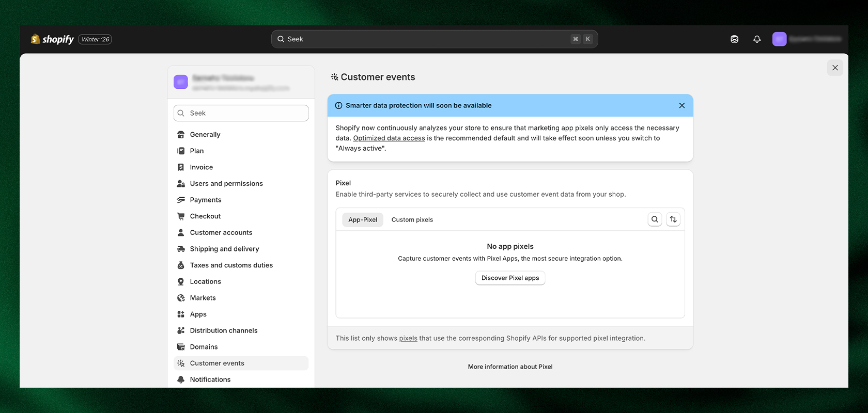Open the pixels link in footer note
This screenshot has height=413, width=868.
tap(408, 338)
